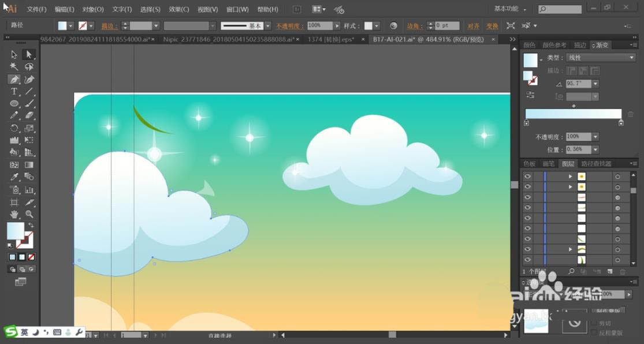Click target circle of topmost layer row

click(x=617, y=177)
